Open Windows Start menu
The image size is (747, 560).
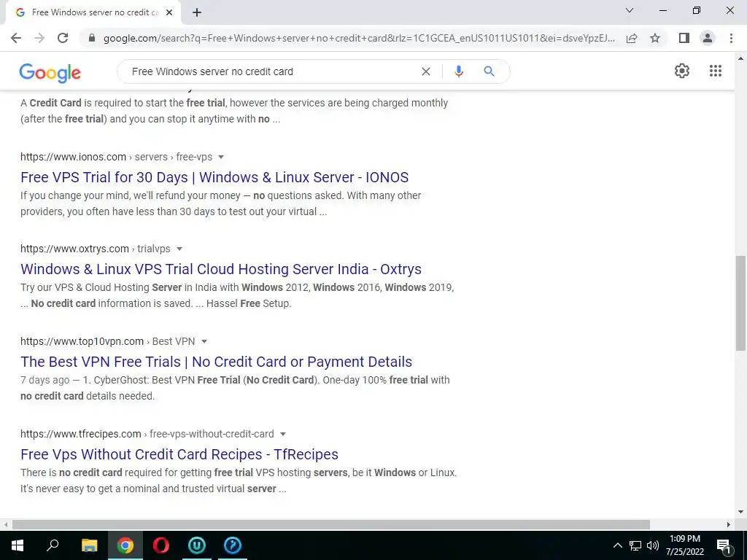click(x=18, y=545)
